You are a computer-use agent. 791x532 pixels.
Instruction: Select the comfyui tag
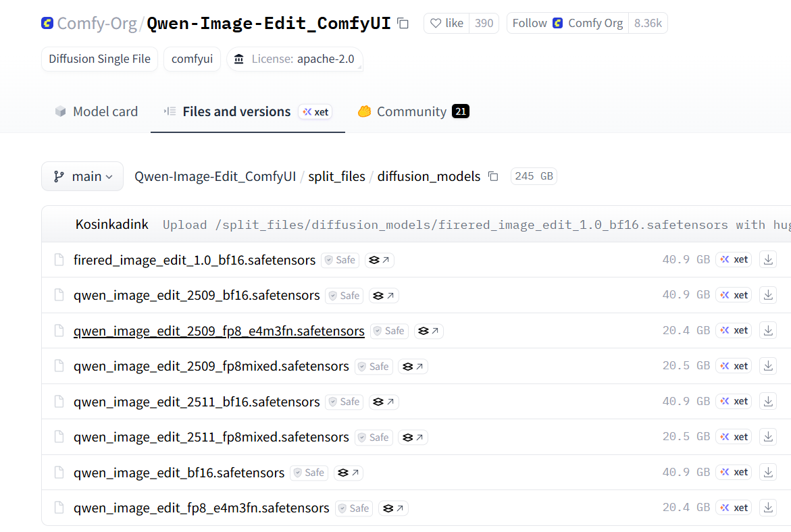193,59
